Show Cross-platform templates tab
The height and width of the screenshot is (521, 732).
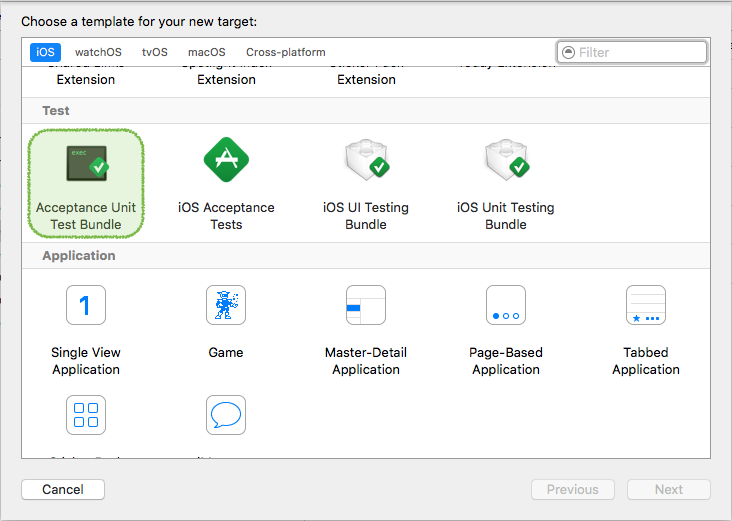tap(286, 52)
